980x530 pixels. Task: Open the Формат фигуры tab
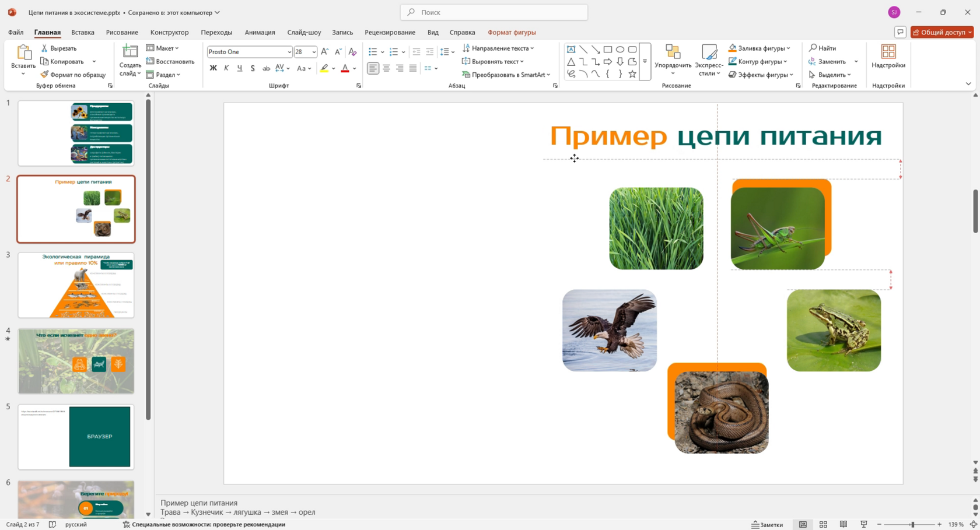[512, 32]
